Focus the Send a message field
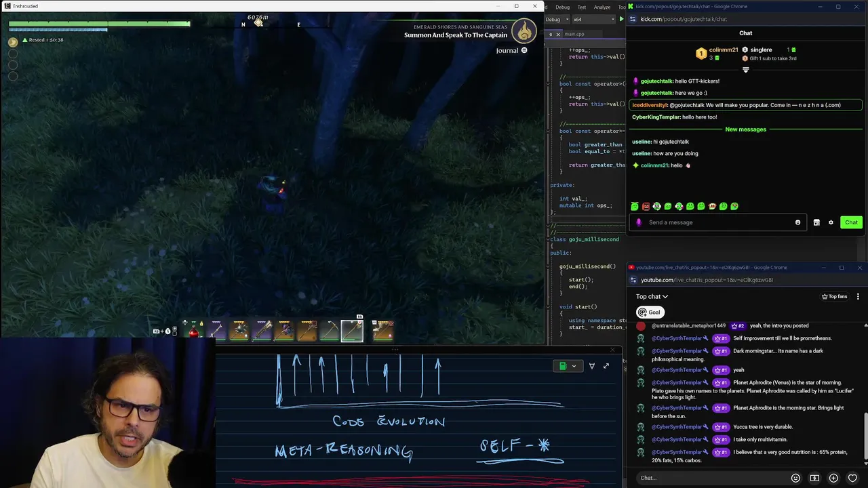The width and height of the screenshot is (868, 488). 717,222
